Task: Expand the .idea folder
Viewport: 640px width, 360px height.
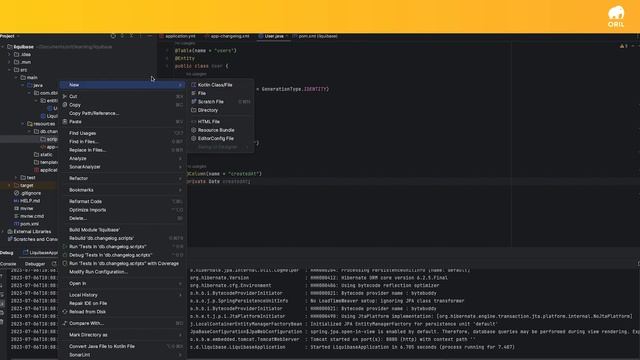Action: 9,54
